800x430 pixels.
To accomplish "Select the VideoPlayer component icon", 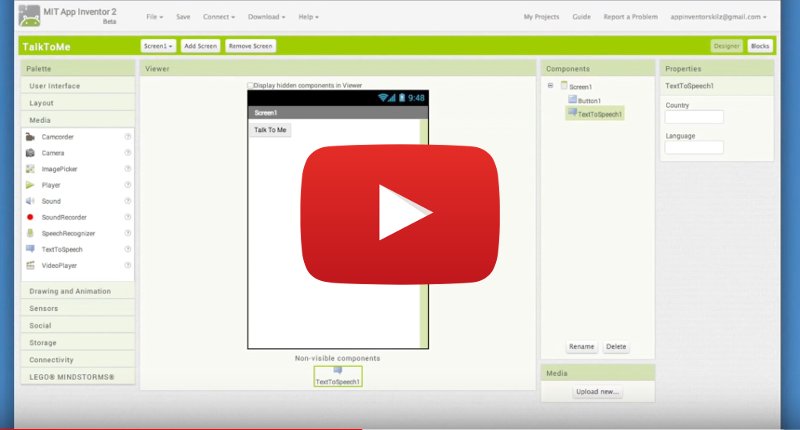I will click(30, 265).
